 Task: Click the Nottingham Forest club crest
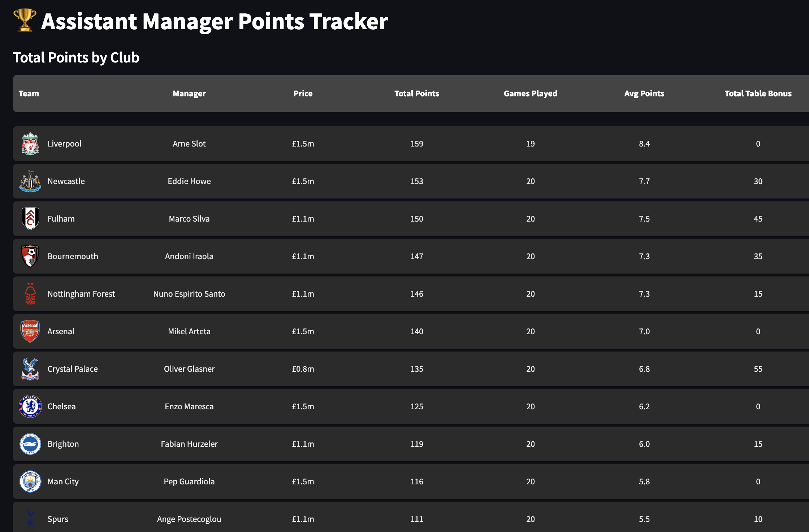point(30,294)
